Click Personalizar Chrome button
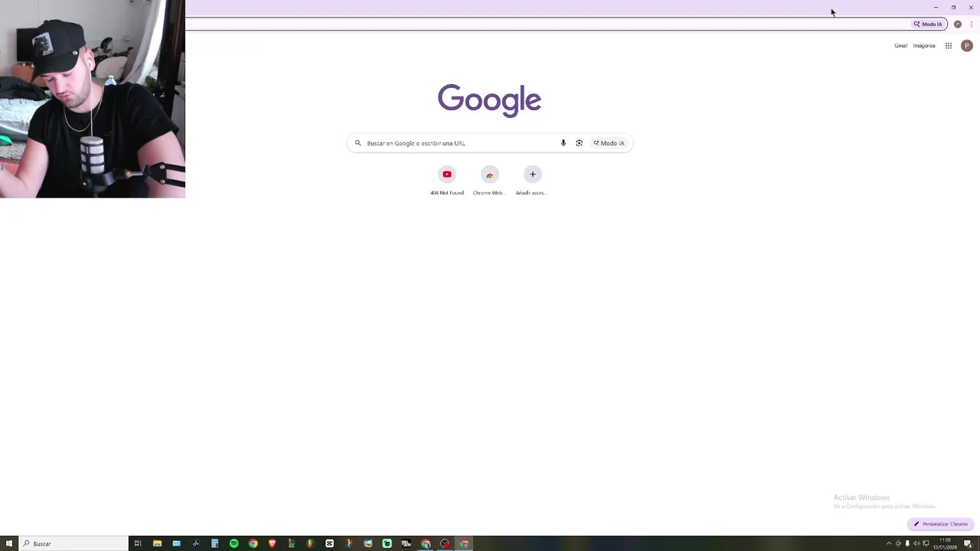The height and width of the screenshot is (551, 980). click(x=940, y=524)
